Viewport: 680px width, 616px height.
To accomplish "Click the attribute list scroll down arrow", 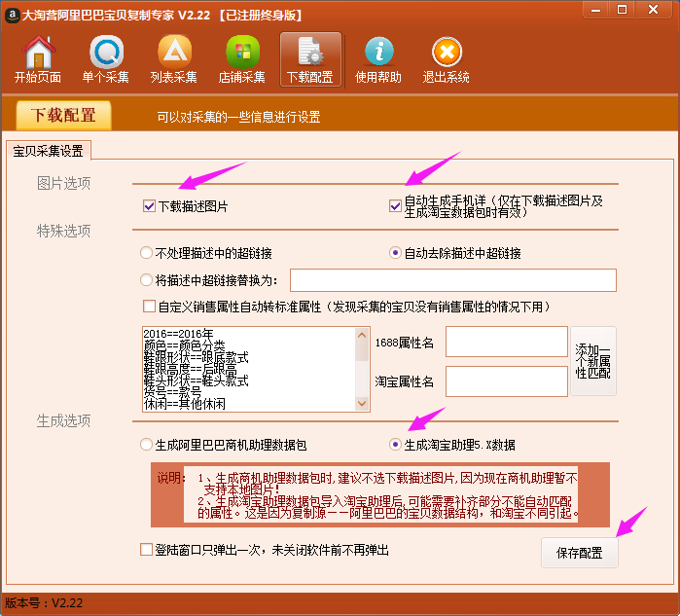I will (362, 404).
